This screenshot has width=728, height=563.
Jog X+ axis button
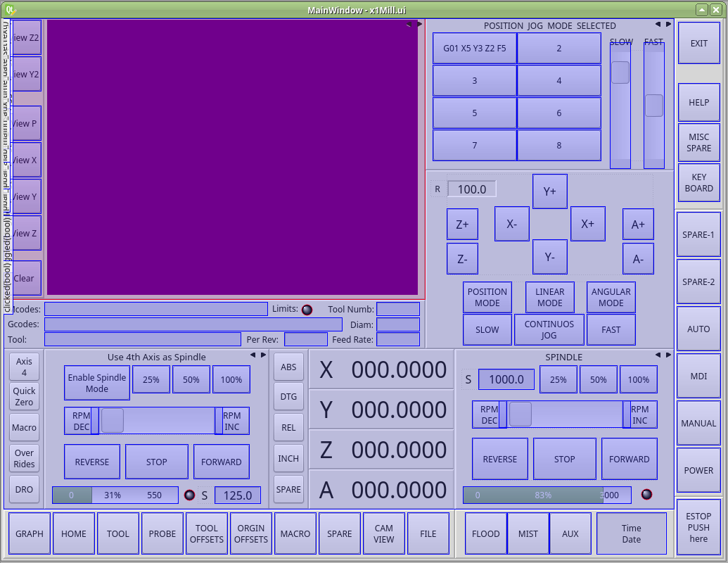pos(588,224)
